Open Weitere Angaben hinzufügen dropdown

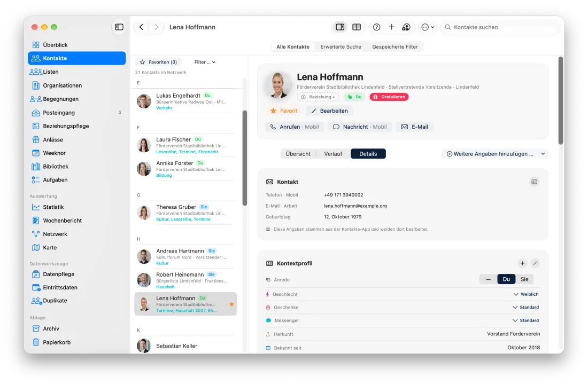(495, 154)
